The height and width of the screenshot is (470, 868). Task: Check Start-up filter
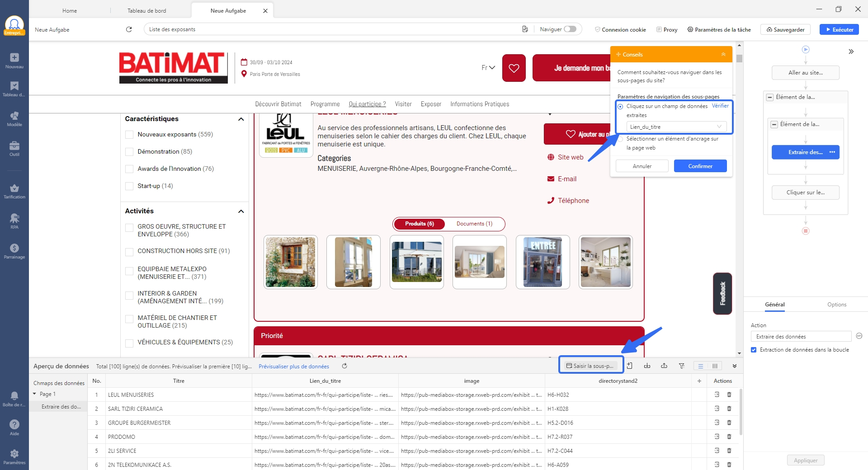129,186
